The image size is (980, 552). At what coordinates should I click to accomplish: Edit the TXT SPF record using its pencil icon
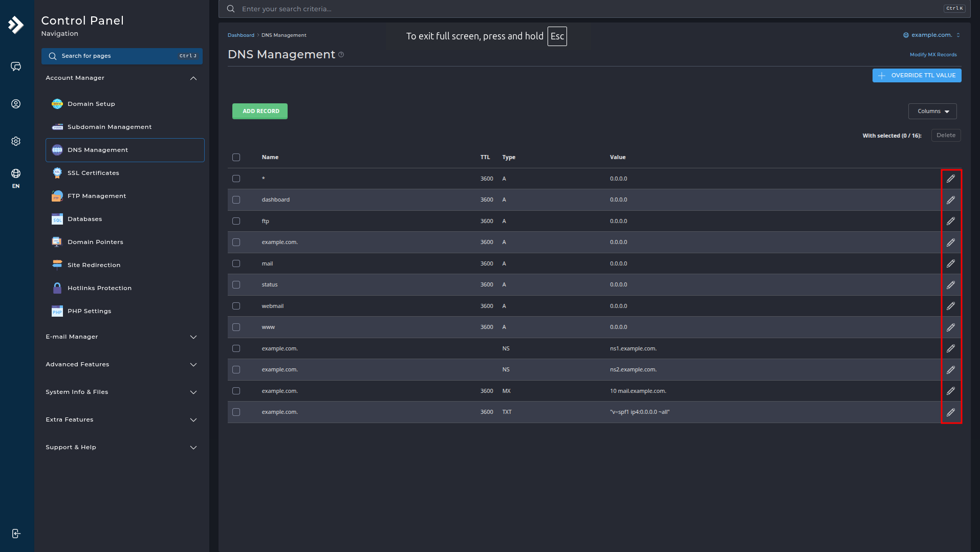[x=950, y=412]
